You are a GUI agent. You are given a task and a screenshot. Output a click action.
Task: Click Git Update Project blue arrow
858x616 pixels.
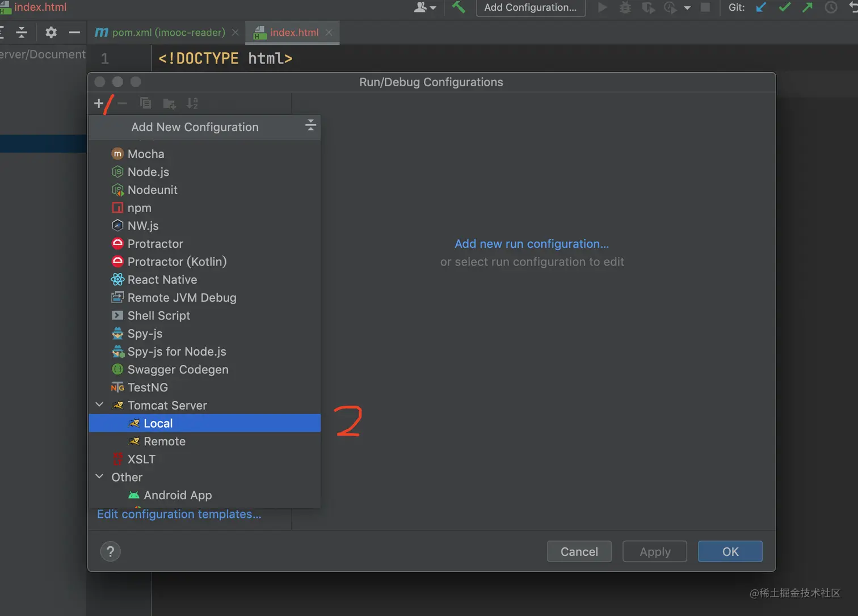pos(761,7)
